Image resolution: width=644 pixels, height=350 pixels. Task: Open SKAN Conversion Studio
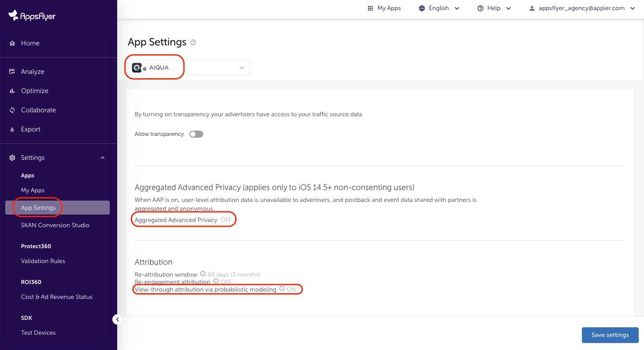click(55, 225)
